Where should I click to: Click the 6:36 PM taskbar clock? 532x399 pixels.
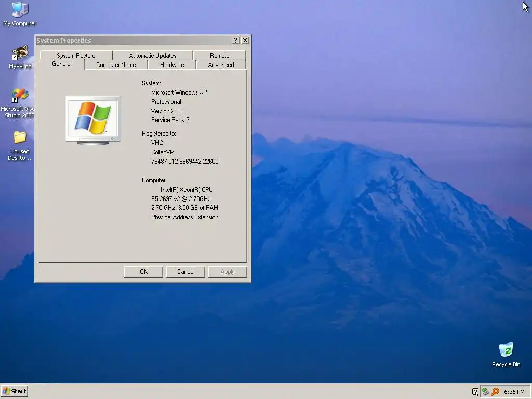point(514,392)
